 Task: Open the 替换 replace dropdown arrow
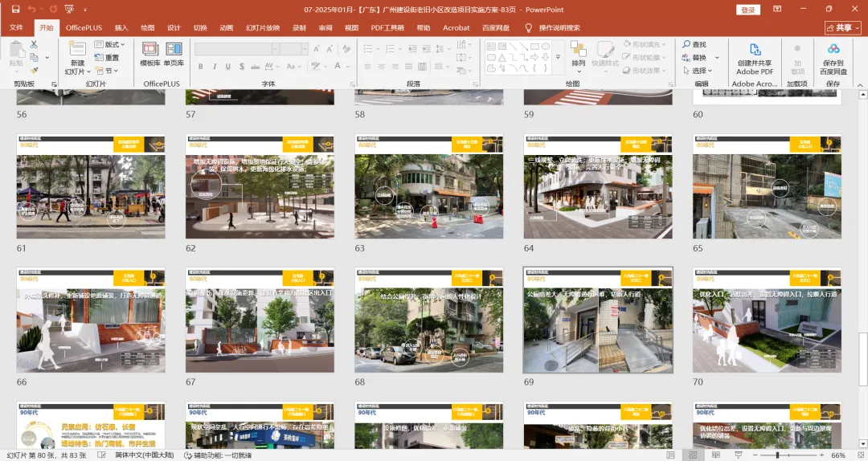tap(717, 58)
